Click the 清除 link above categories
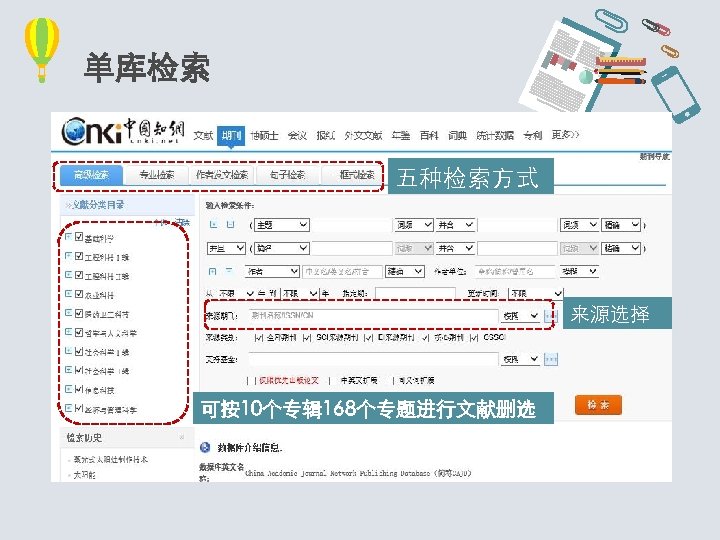The image size is (720, 540). [x=183, y=223]
